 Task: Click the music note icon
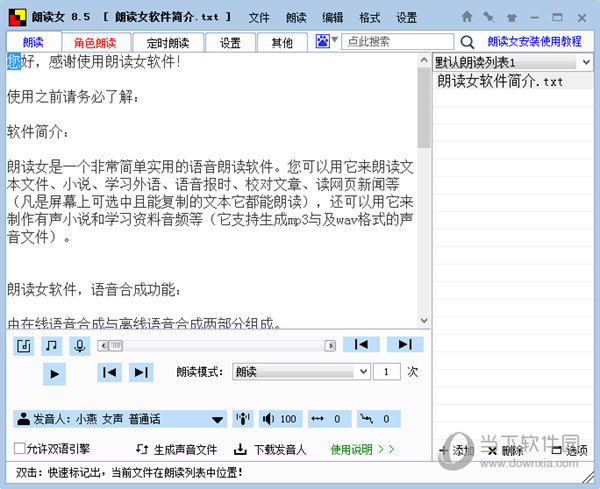click(x=51, y=345)
